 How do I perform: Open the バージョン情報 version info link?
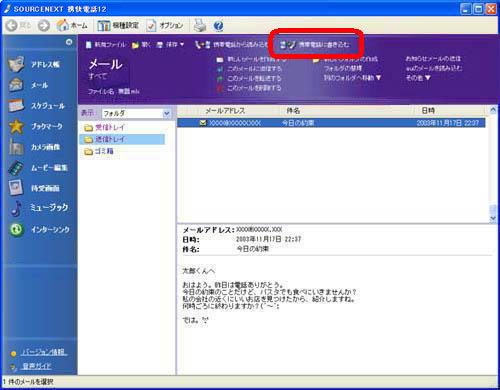click(x=45, y=352)
